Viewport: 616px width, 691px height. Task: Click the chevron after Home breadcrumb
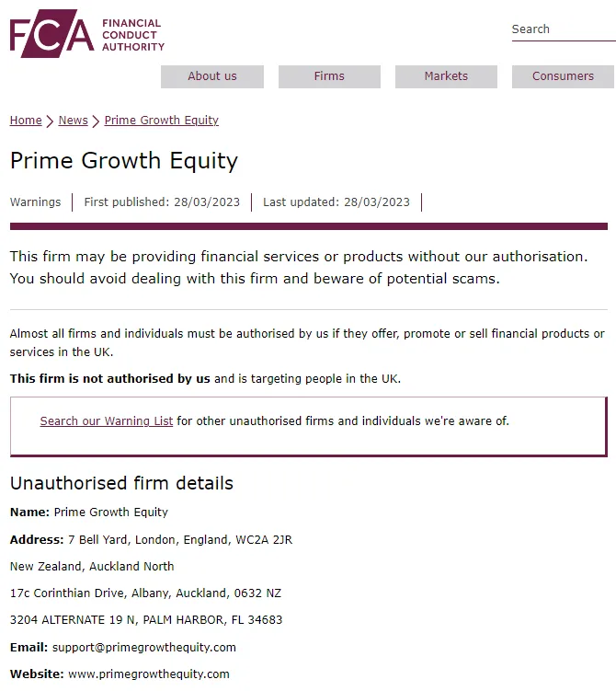click(x=50, y=121)
